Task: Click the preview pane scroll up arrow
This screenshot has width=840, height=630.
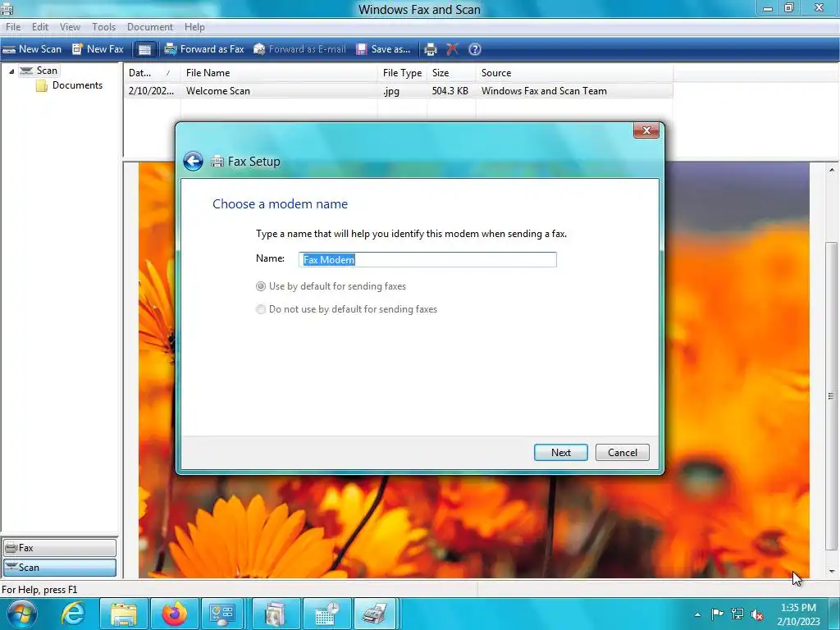Action: (832, 170)
